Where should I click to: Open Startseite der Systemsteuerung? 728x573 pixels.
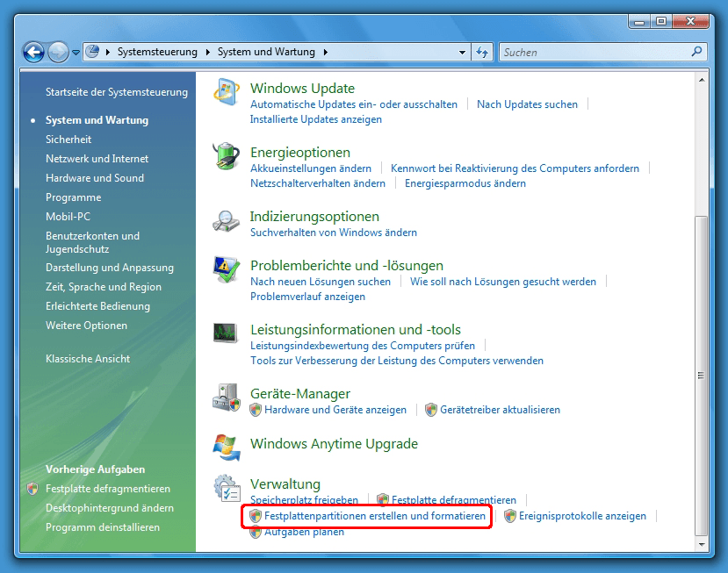117,92
